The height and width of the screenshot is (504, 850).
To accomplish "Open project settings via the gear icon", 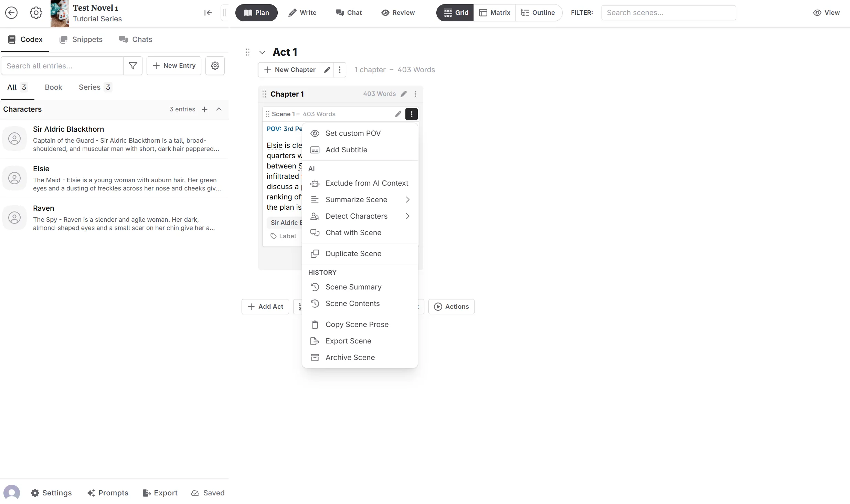I will tap(35, 12).
